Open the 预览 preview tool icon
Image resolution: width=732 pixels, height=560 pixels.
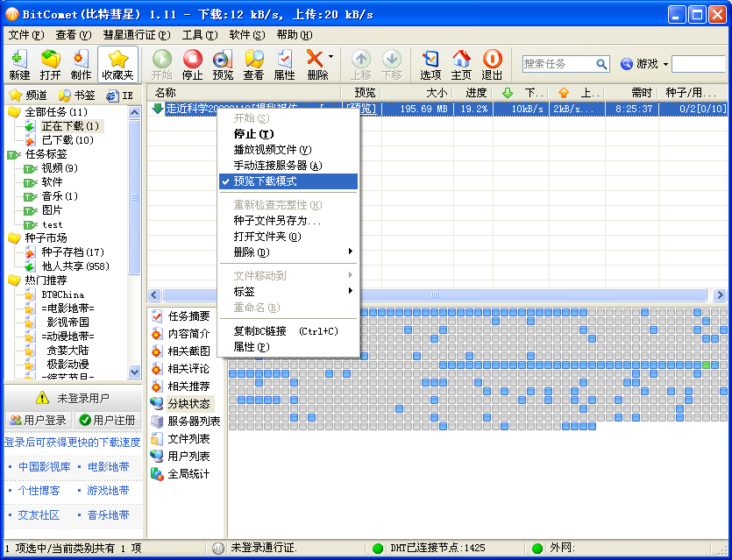222,64
